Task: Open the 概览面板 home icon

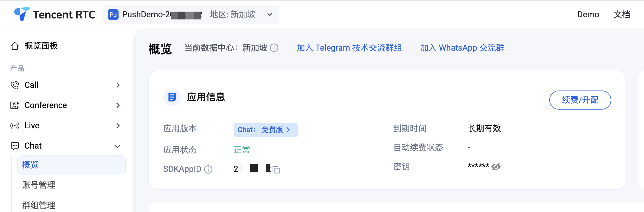Action: click(15, 46)
